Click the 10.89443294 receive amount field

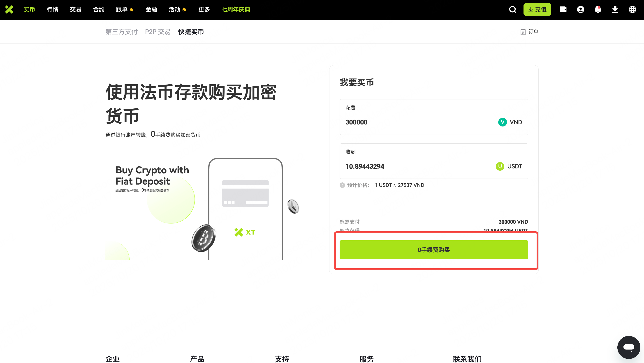(x=434, y=161)
